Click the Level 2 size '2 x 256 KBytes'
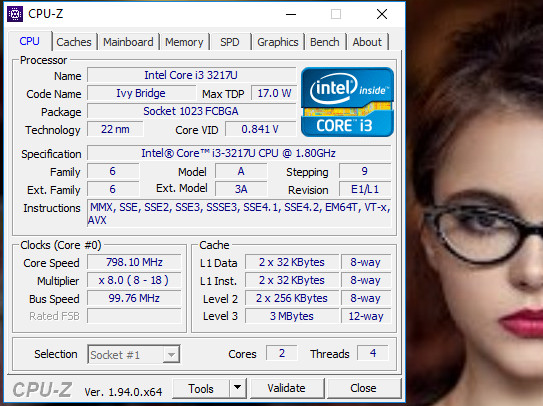543x406 pixels. [x=292, y=298]
